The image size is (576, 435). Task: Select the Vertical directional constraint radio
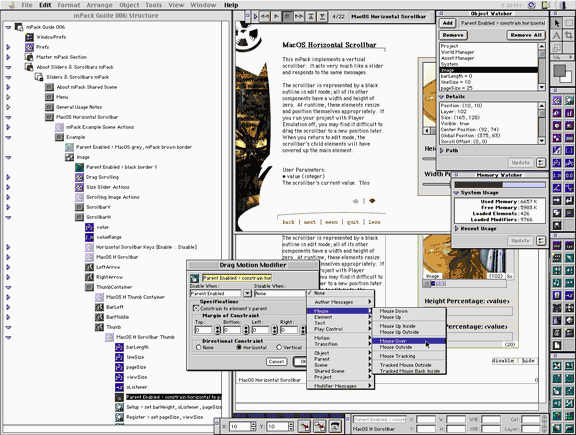point(279,347)
